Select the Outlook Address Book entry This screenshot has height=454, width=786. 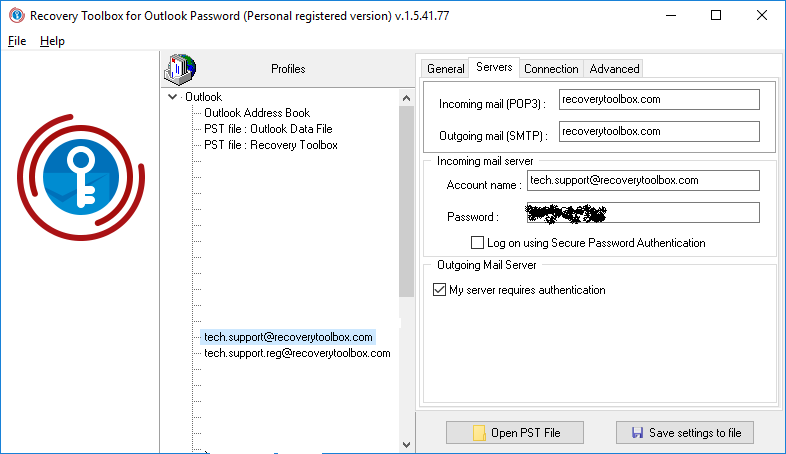[x=257, y=113]
